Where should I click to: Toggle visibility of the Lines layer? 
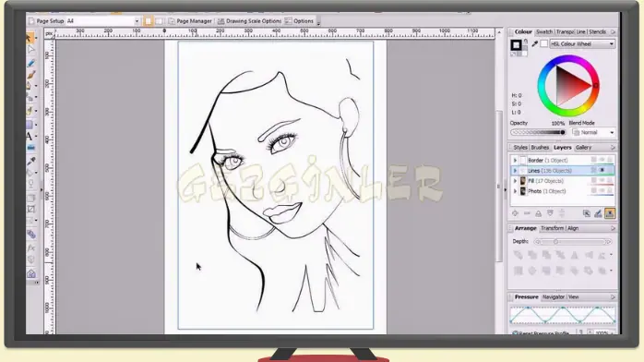[602, 170]
